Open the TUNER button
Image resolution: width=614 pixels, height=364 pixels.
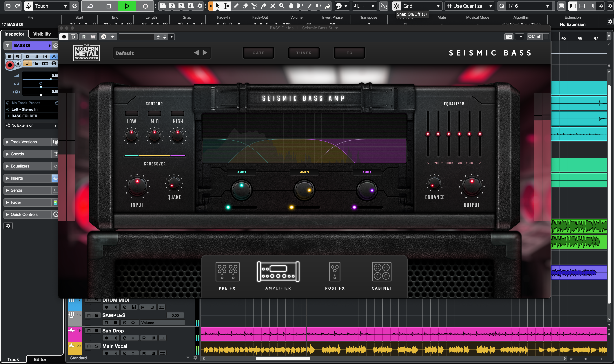(x=304, y=53)
